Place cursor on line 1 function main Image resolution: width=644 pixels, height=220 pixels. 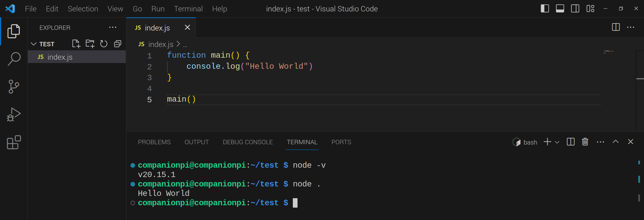pyautogui.click(x=208, y=55)
